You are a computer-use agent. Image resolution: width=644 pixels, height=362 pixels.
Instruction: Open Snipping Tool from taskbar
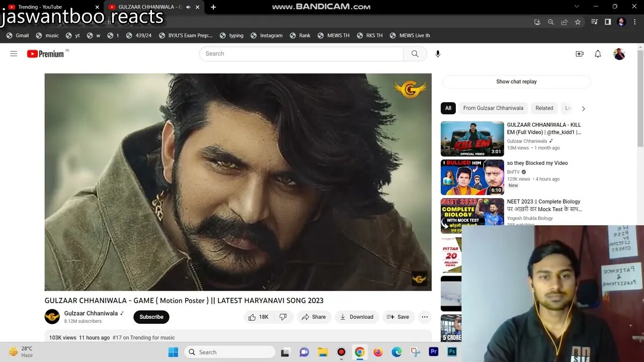pos(415,352)
